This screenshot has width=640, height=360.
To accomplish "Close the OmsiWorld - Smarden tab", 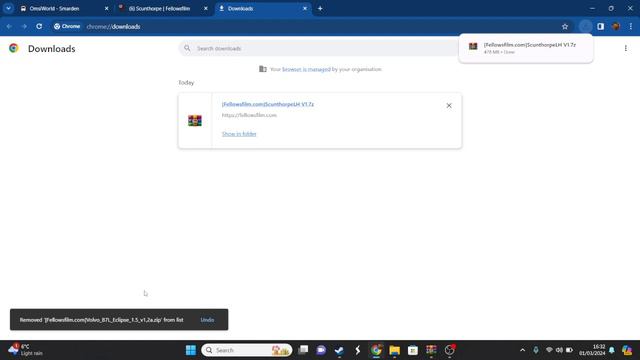I will pos(107,8).
